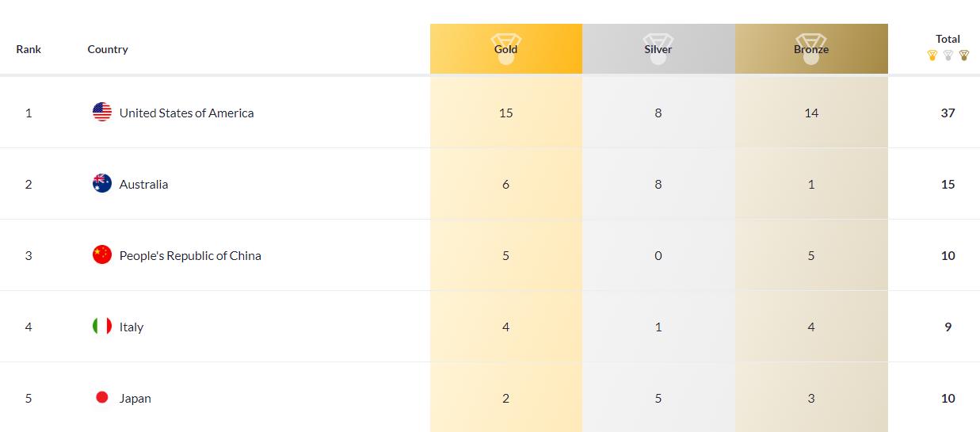Image resolution: width=980 pixels, height=432 pixels.
Task: Open the Australia country link
Action: [x=143, y=184]
